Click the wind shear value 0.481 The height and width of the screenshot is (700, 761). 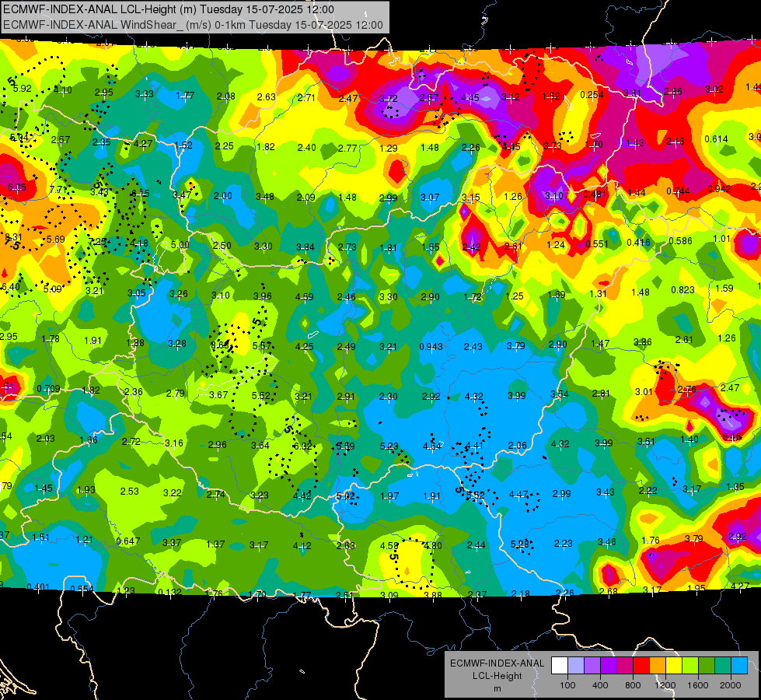click(x=595, y=194)
